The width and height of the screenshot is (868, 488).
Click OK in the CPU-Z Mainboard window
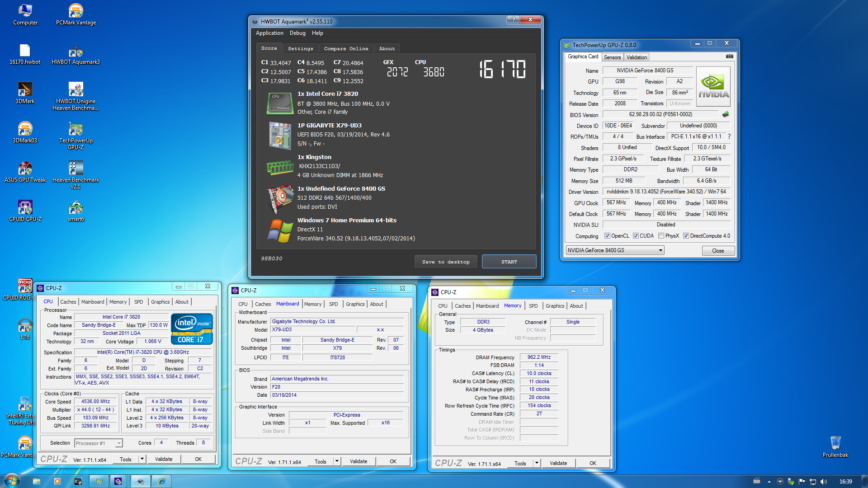coord(393,461)
